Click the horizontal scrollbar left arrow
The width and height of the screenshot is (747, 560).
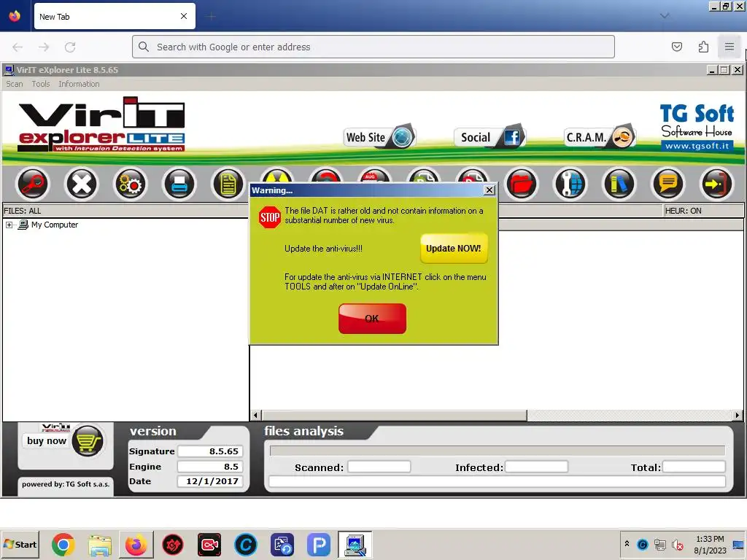tap(256, 415)
